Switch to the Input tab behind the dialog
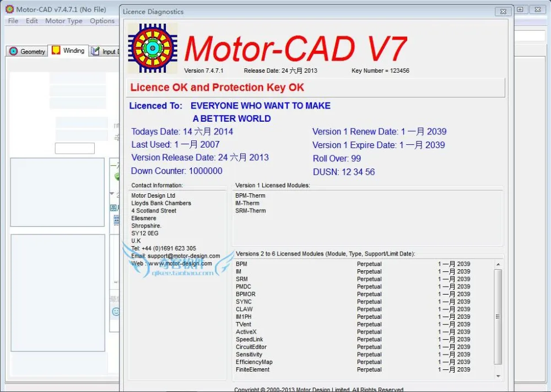The image size is (551, 392). [x=104, y=51]
